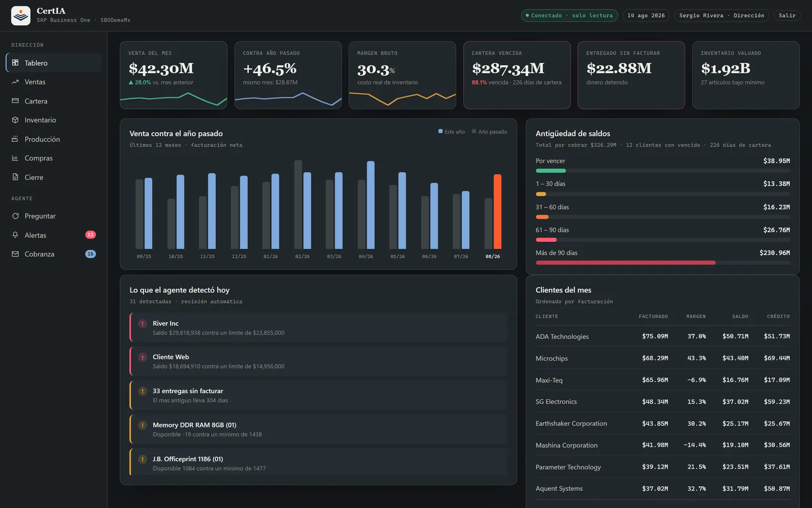Open Inventario box icon
This screenshot has height=508, width=812.
tap(15, 120)
